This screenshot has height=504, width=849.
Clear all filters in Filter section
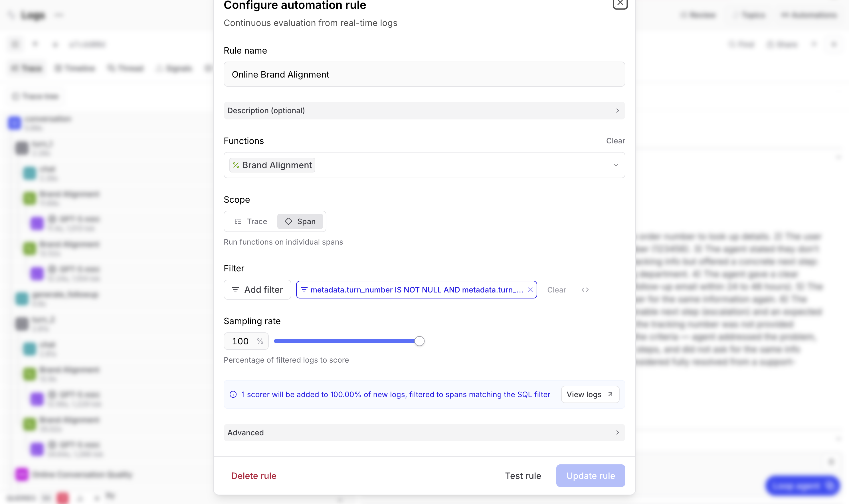coord(557,290)
